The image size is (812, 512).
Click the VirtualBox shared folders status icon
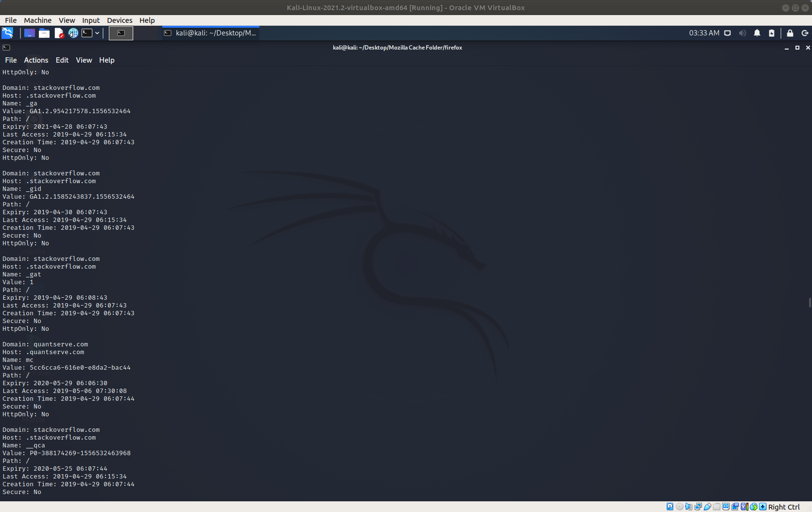(716, 507)
